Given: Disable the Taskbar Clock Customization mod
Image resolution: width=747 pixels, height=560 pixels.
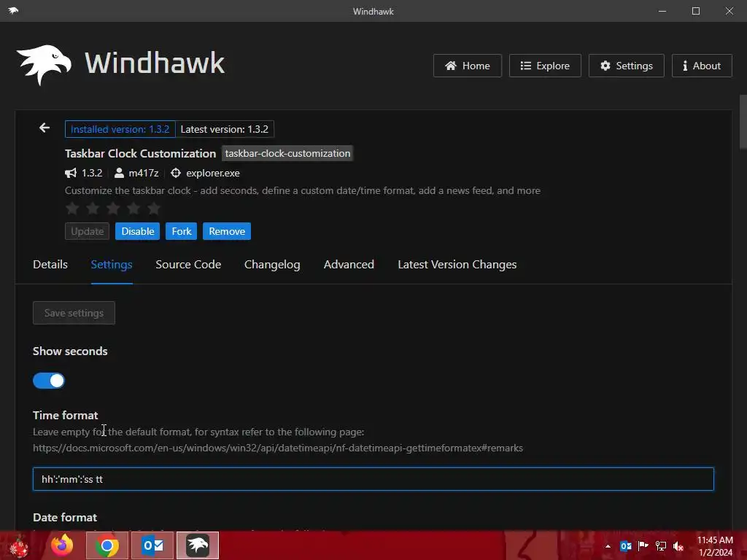Looking at the screenshot, I should 137,231.
